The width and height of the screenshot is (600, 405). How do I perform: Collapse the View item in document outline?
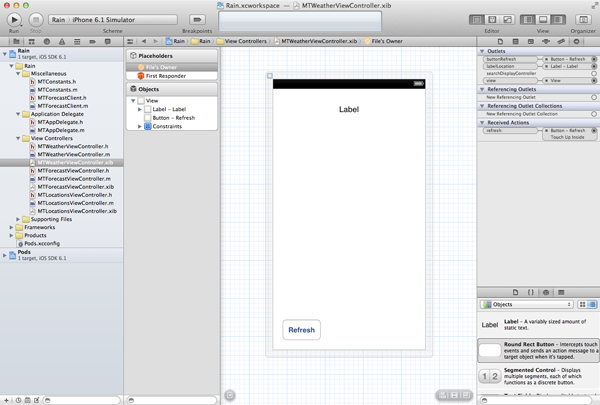pyautogui.click(x=133, y=101)
